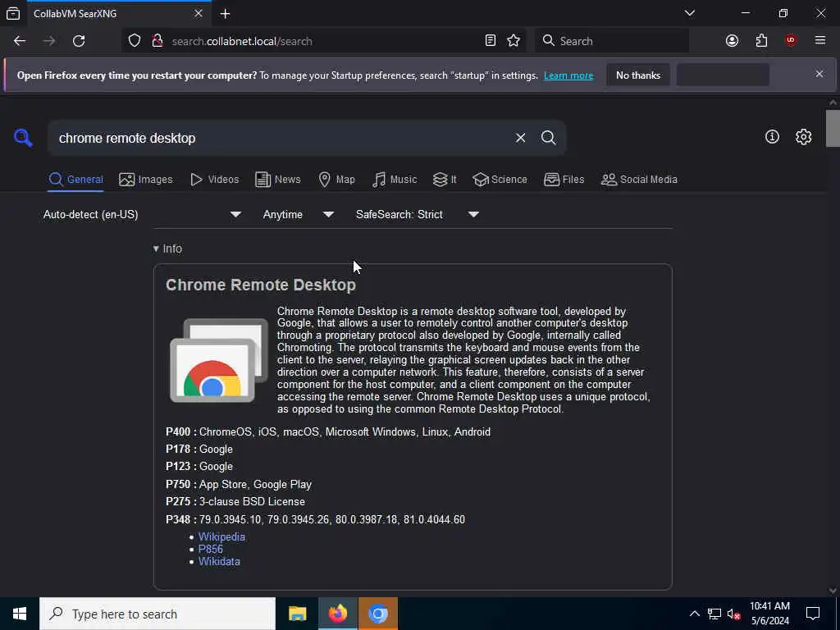The image size is (840, 630).
Task: Select the text '3-clause BSD License'
Action: tap(253, 502)
